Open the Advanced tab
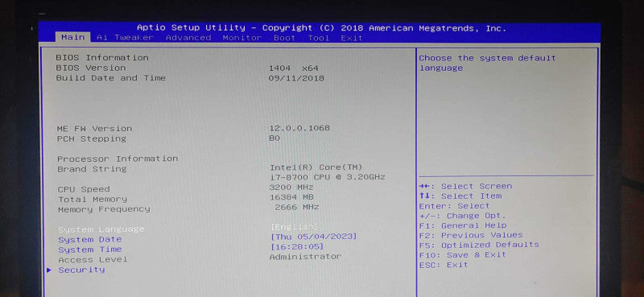The width and height of the screenshot is (644, 297). (x=188, y=38)
